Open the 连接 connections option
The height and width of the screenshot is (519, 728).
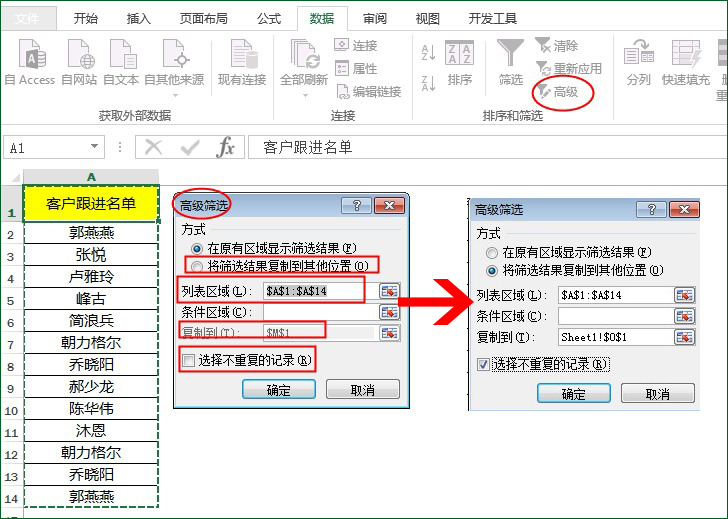[356, 45]
